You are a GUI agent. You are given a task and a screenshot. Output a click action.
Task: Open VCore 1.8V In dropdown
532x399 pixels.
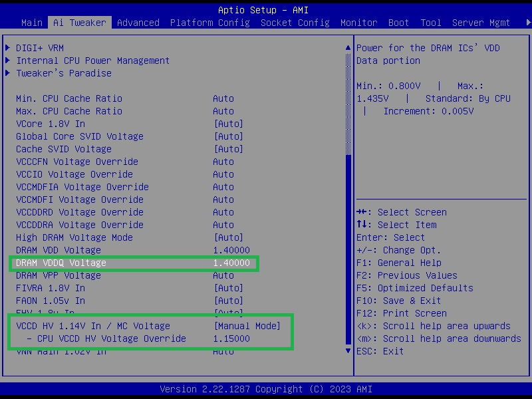pos(228,124)
